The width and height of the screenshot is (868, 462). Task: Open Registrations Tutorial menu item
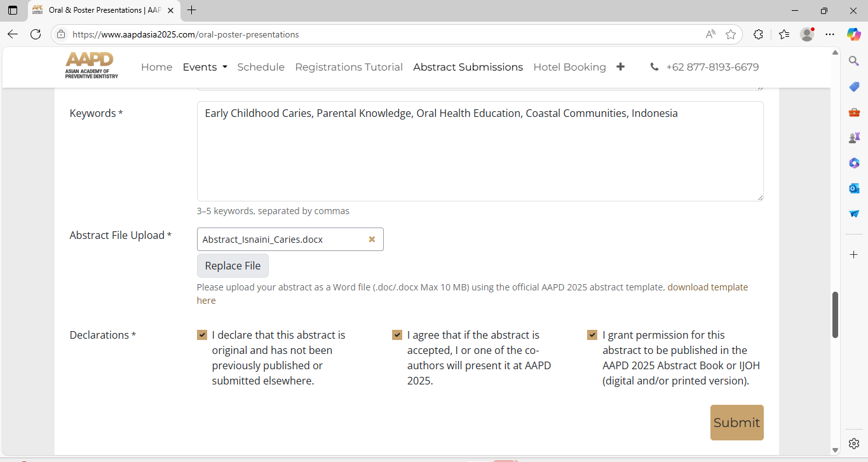point(349,67)
